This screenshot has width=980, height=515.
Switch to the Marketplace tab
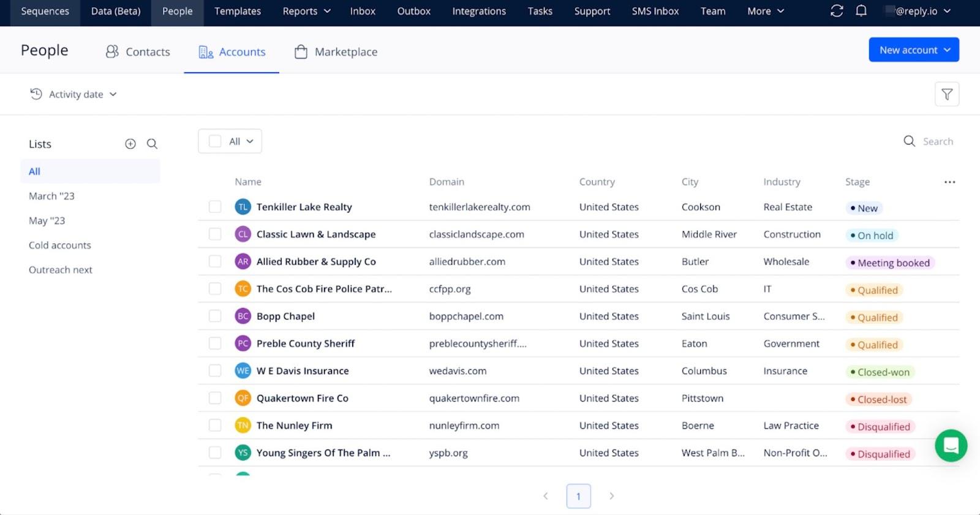[x=336, y=52]
